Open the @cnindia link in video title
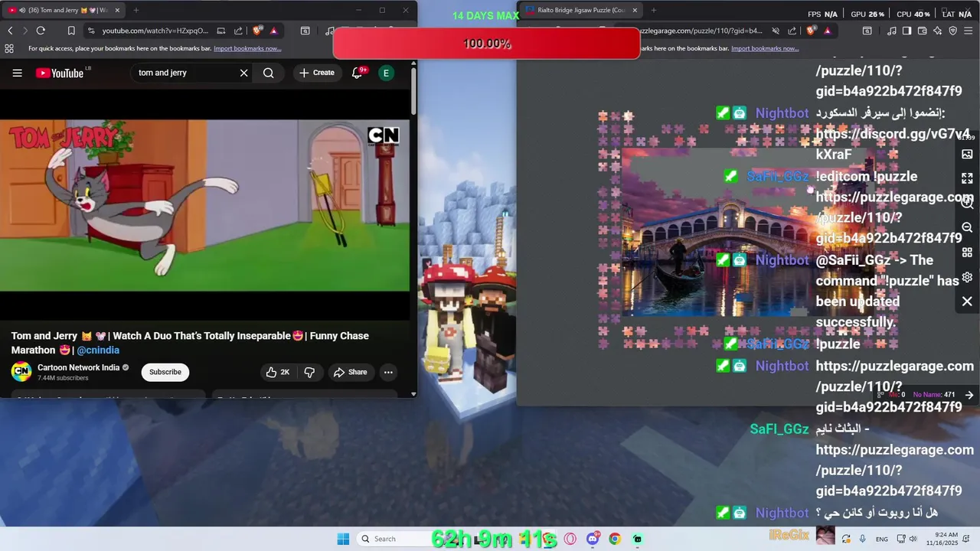Image resolution: width=980 pixels, height=551 pixels. click(98, 350)
